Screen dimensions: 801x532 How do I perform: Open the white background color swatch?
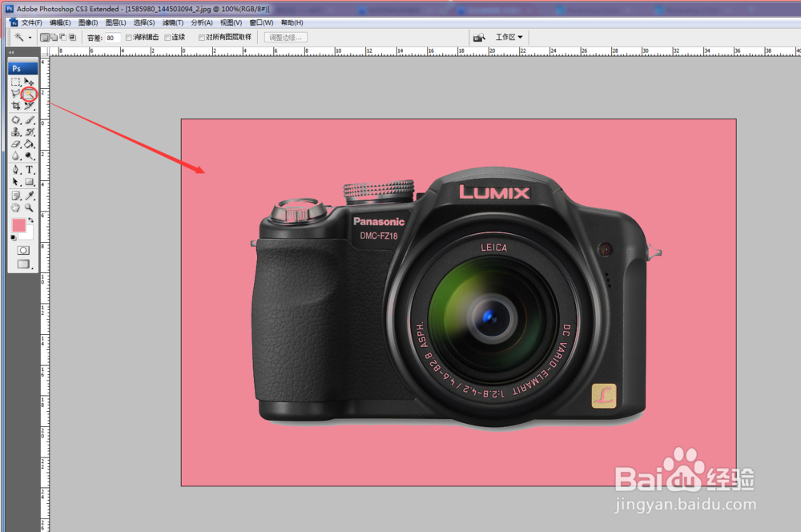point(29,235)
